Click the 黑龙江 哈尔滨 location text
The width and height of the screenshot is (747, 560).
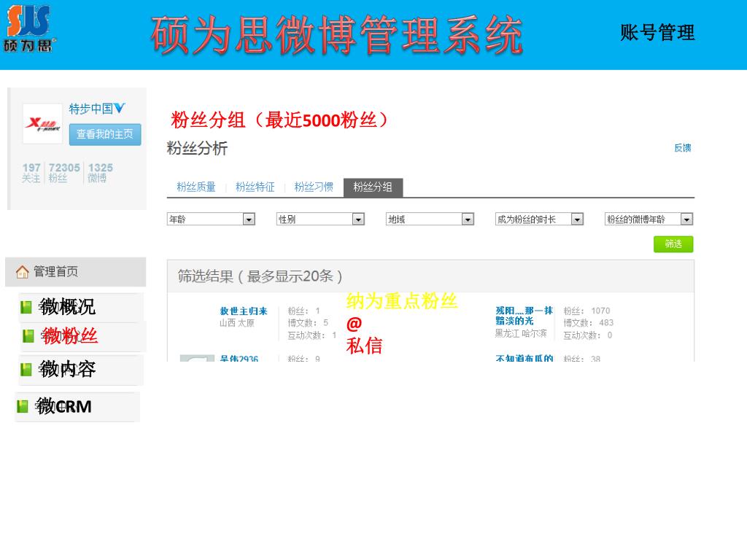pos(521,333)
